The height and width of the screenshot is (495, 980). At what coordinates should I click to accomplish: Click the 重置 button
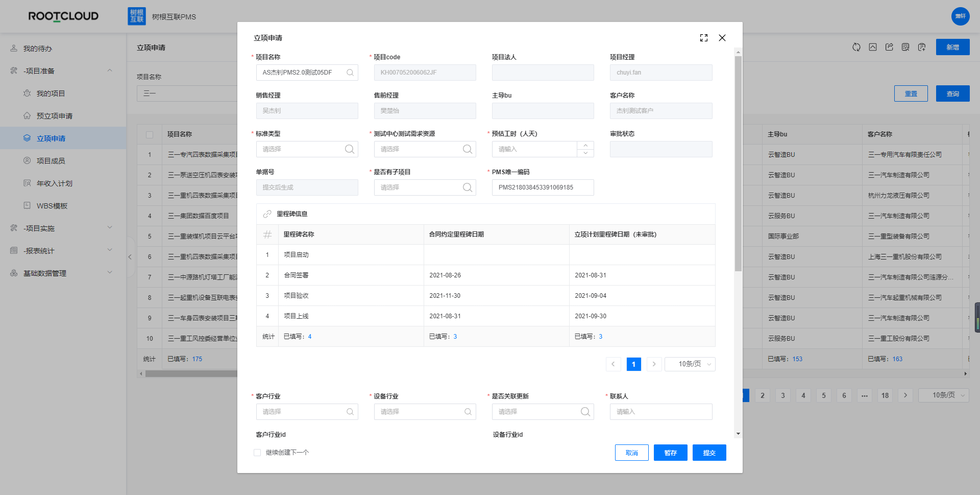point(911,93)
